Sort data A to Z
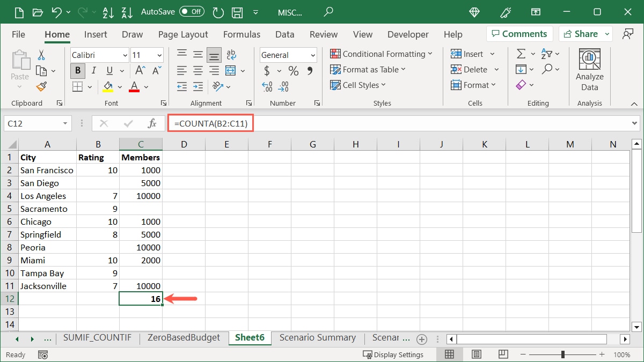 108,12
